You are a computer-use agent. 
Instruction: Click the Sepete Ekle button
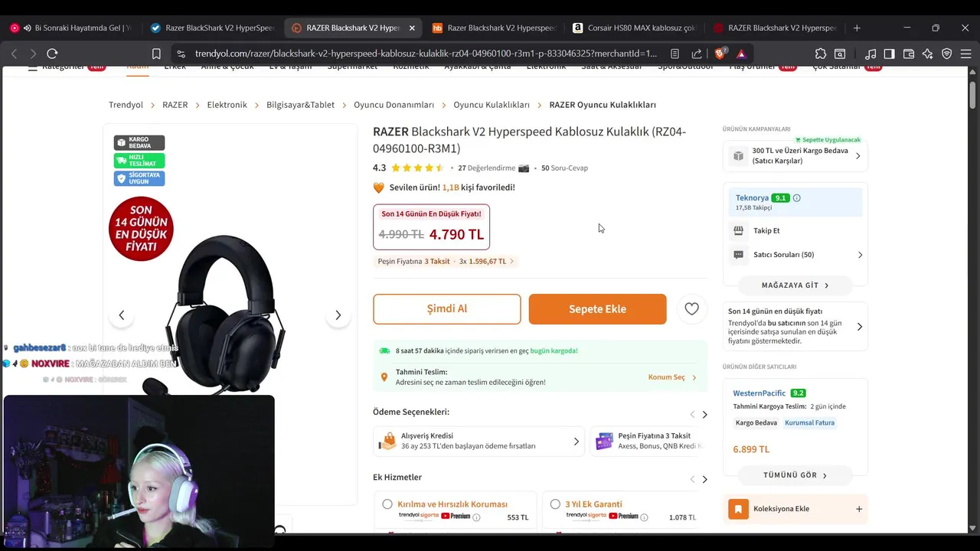(x=597, y=309)
